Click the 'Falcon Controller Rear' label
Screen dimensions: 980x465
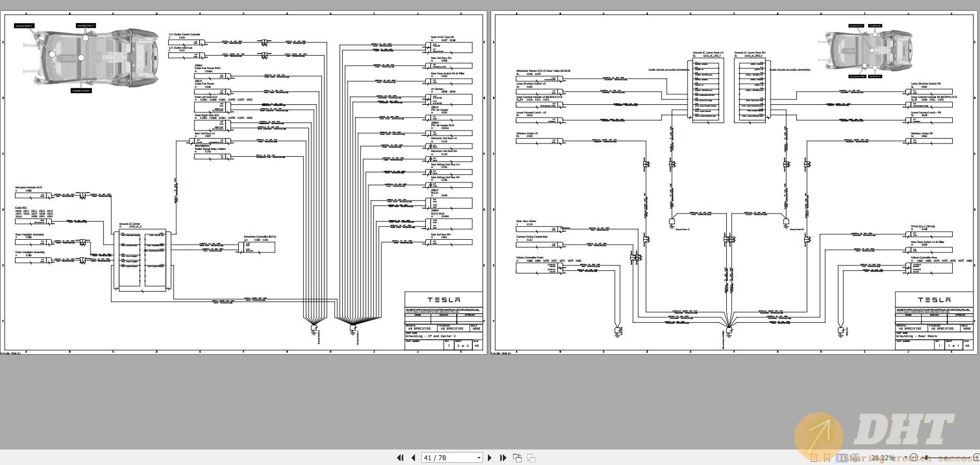point(924,258)
